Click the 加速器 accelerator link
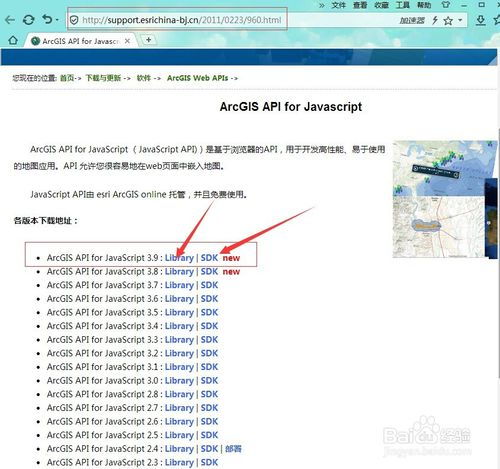The image size is (500, 469). tap(412, 21)
